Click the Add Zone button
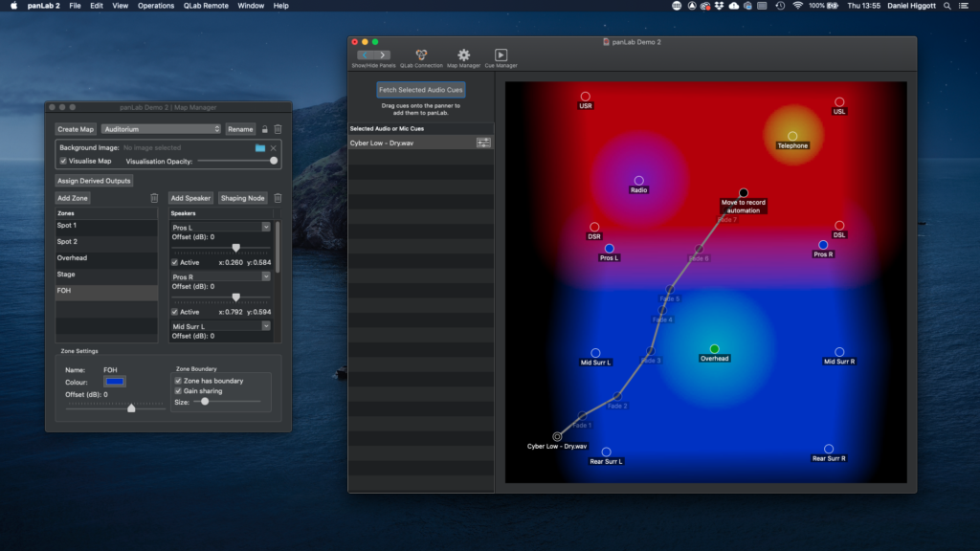The image size is (980, 551). pos(73,198)
